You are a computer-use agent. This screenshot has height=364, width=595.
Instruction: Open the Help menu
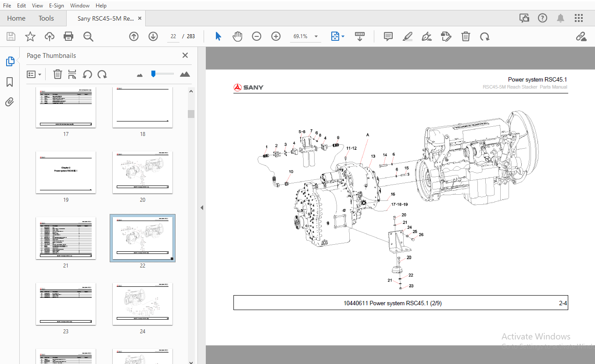(x=101, y=6)
